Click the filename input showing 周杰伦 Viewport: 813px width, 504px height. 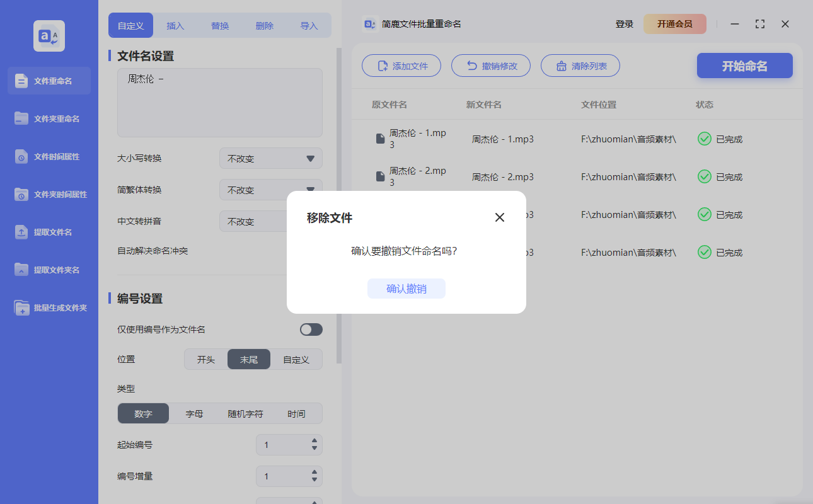219,101
